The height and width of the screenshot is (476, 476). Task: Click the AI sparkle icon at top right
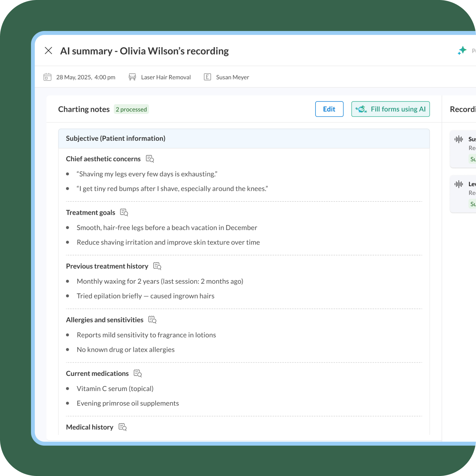tap(462, 51)
